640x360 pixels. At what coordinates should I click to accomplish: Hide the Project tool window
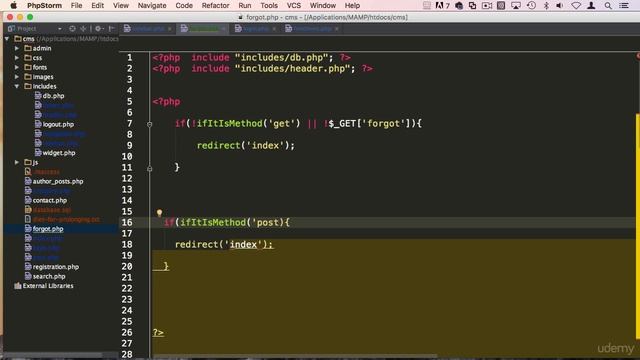(111, 29)
